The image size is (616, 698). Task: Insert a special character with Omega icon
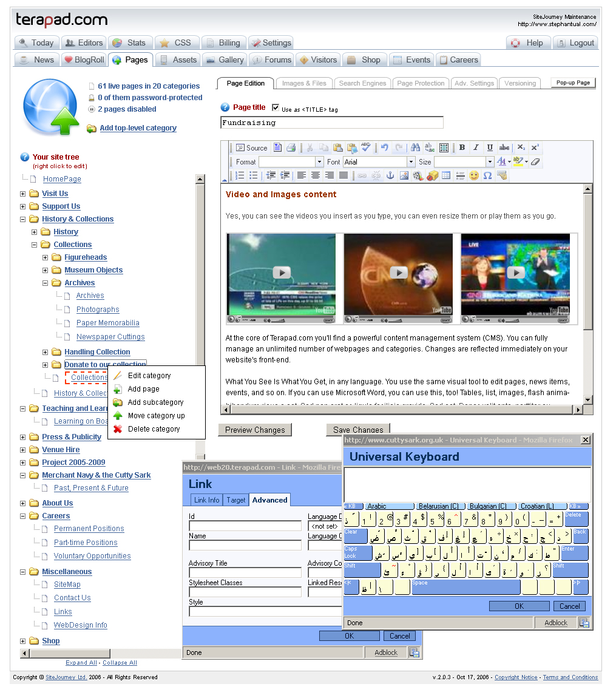(x=488, y=175)
